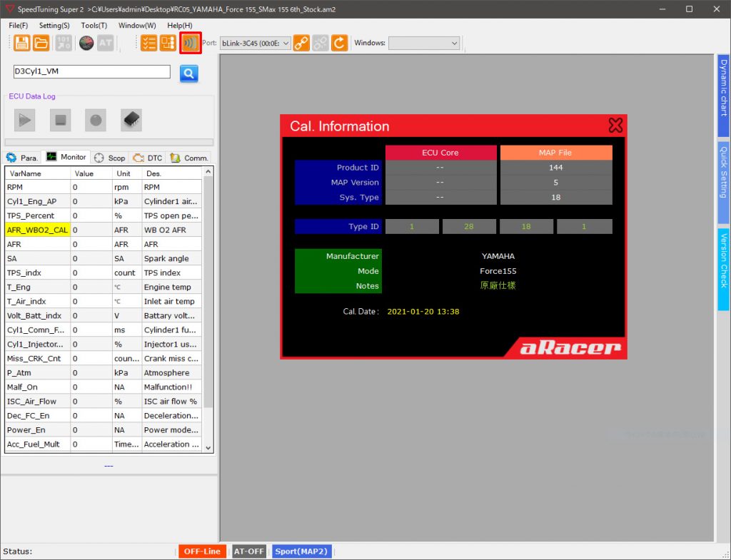Select the Dec_FC_En row
The image size is (731, 560).
coord(104,416)
